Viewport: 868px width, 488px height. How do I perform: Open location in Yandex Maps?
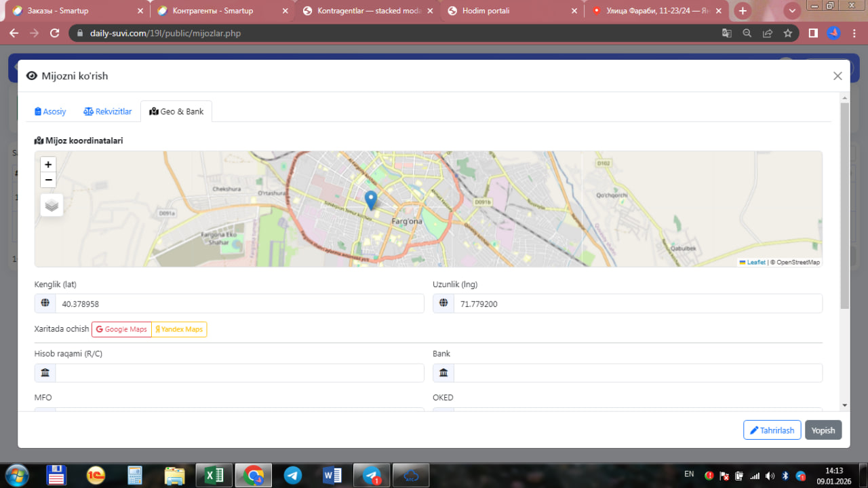pyautogui.click(x=179, y=329)
